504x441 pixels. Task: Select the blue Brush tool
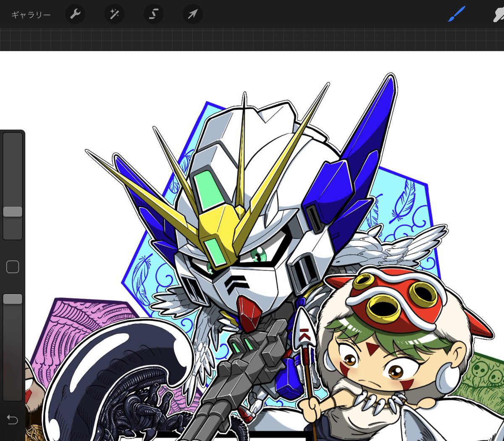point(457,14)
